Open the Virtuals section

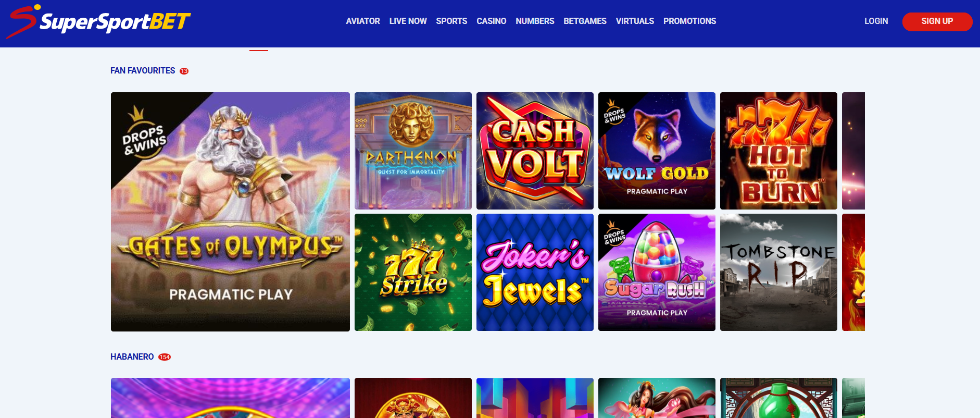[x=635, y=21]
